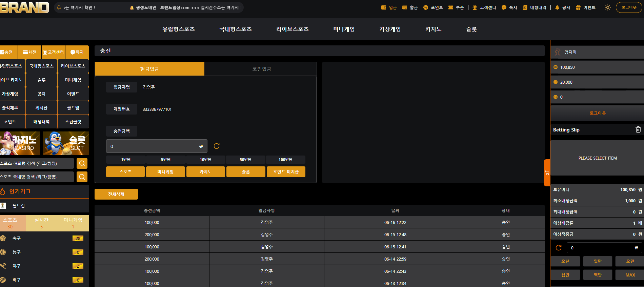Set the bet amount to MAX
The height and width of the screenshot is (287, 644).
coord(630,275)
